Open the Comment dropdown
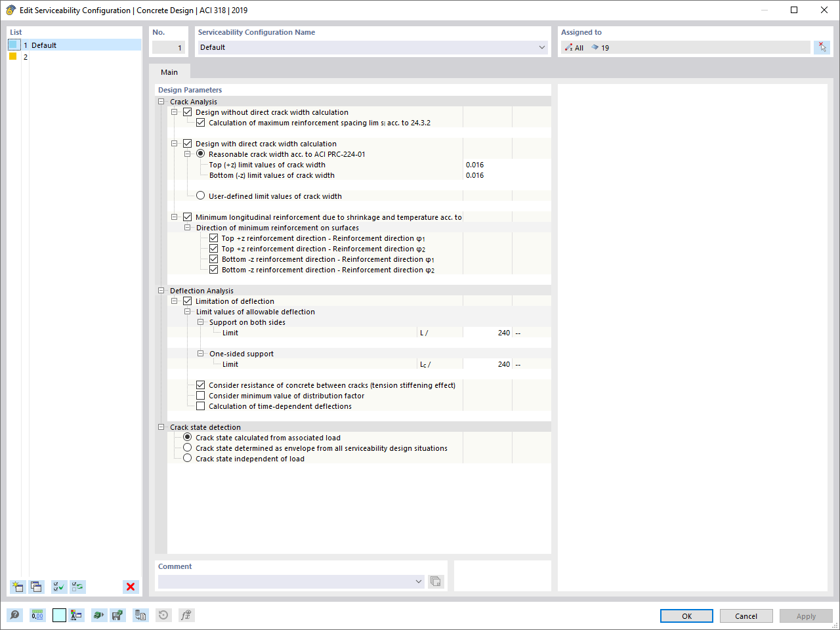 pyautogui.click(x=419, y=581)
